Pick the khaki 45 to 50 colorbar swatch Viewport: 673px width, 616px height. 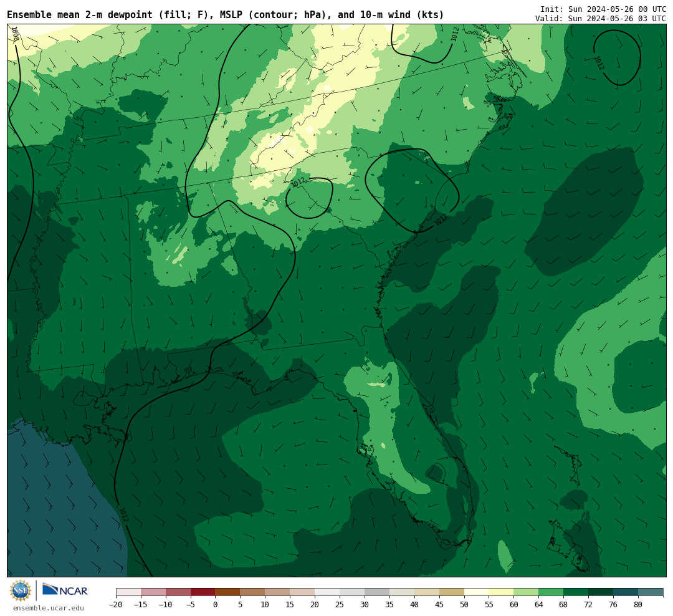pos(452,592)
